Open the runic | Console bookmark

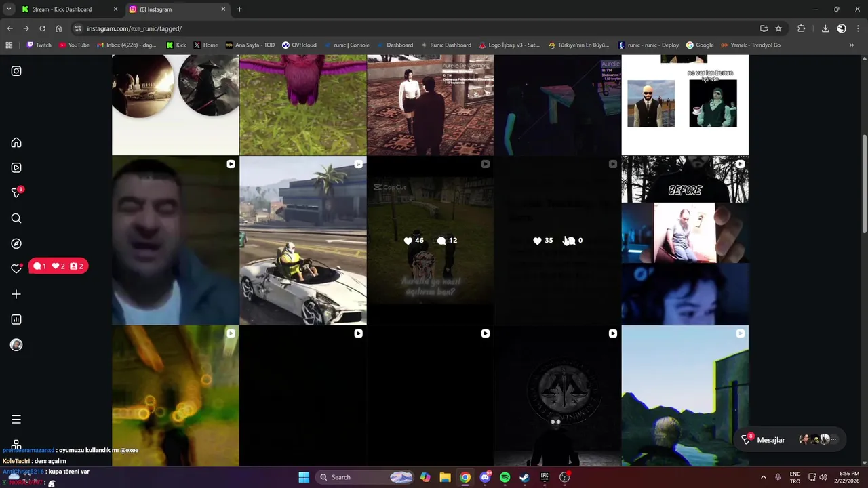[347, 45]
